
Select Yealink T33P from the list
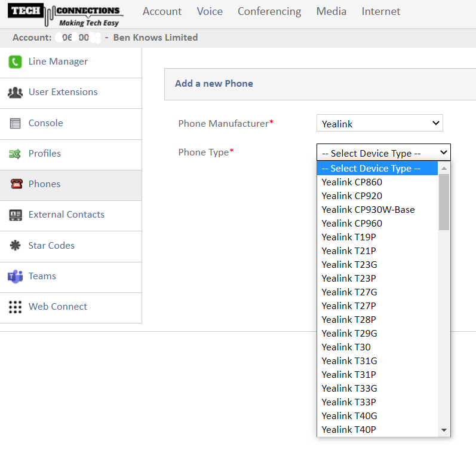point(377,402)
